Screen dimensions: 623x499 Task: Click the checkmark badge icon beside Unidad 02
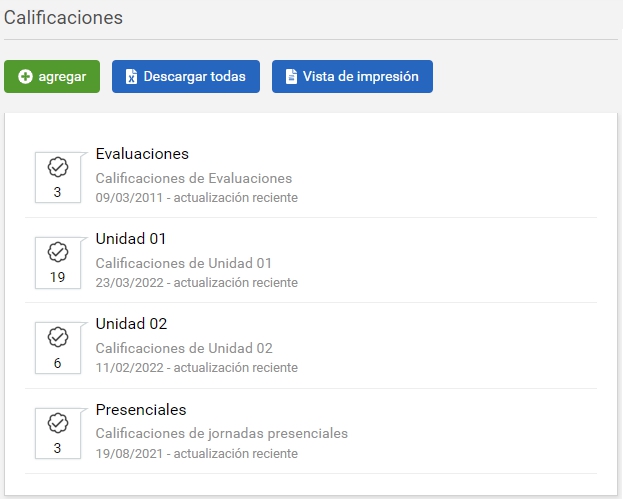(57, 336)
